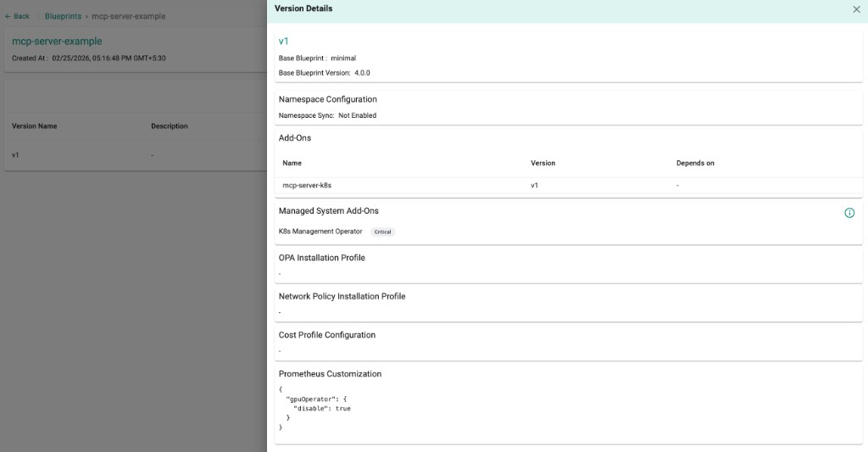Go back using the Back arrow
The image size is (868, 452).
(17, 16)
